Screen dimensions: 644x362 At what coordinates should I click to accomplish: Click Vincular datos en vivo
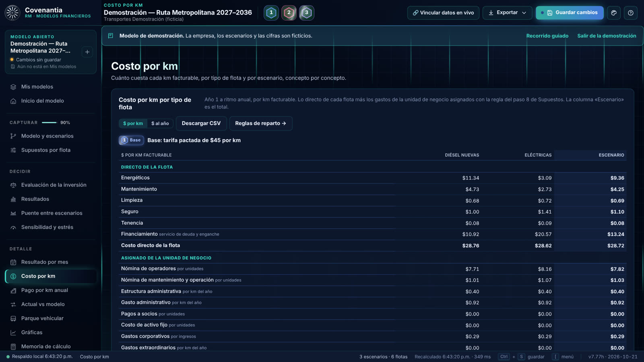coord(443,13)
